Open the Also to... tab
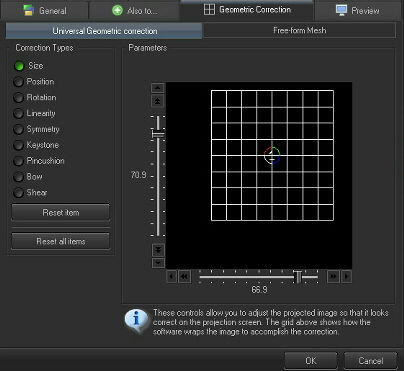This screenshot has height=371, width=404. (134, 10)
